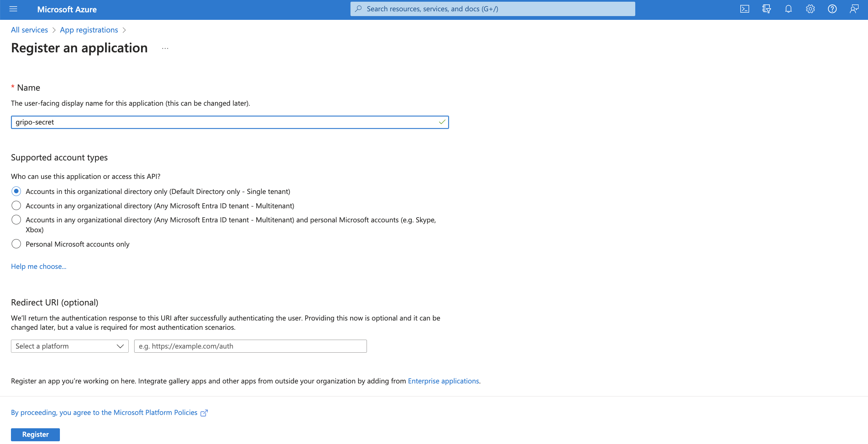Open the Help question mark menu

832,9
